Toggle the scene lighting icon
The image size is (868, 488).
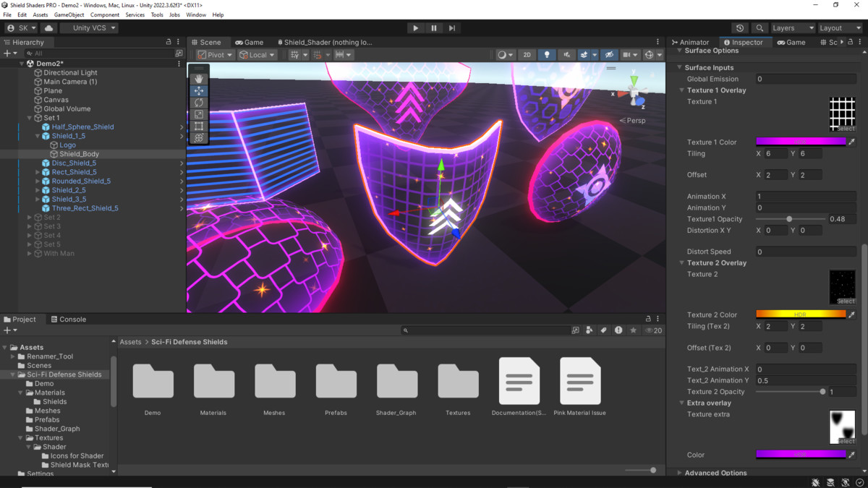548,54
